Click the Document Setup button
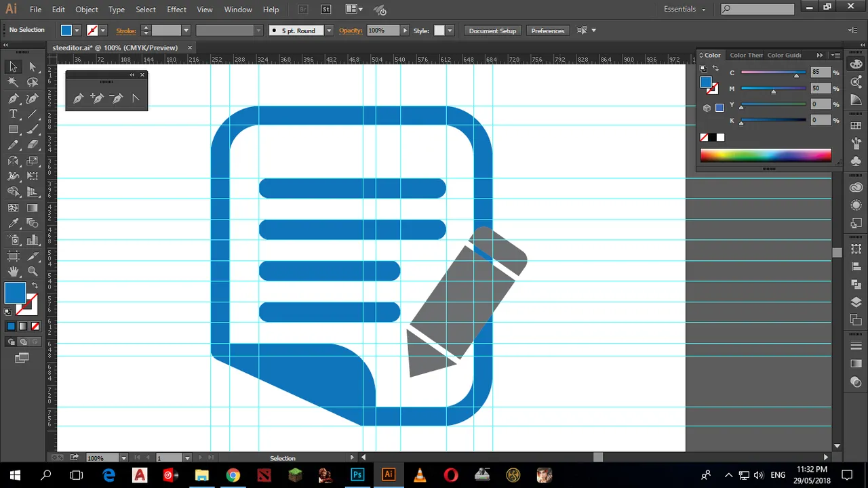Viewport: 868px width, 488px height. tap(492, 30)
